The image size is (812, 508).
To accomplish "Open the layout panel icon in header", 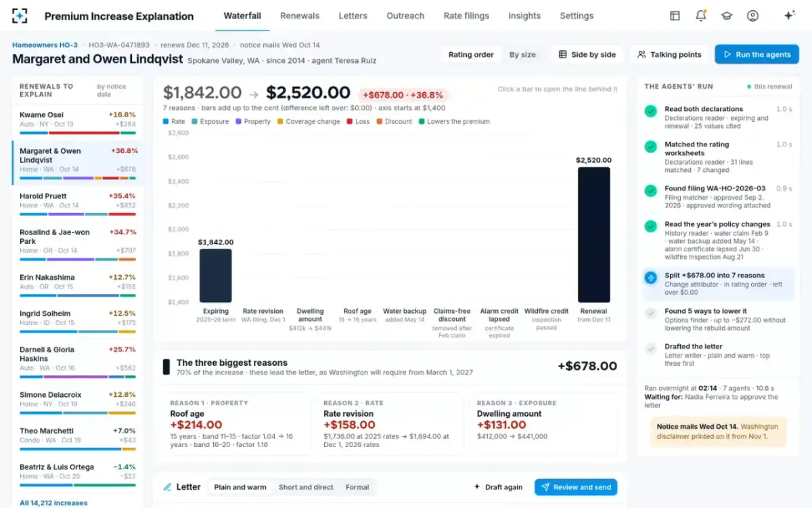I will (x=675, y=16).
